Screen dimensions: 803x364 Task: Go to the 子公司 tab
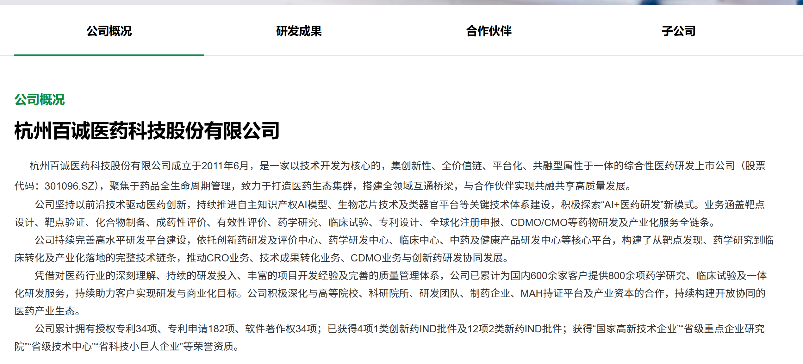click(x=678, y=31)
